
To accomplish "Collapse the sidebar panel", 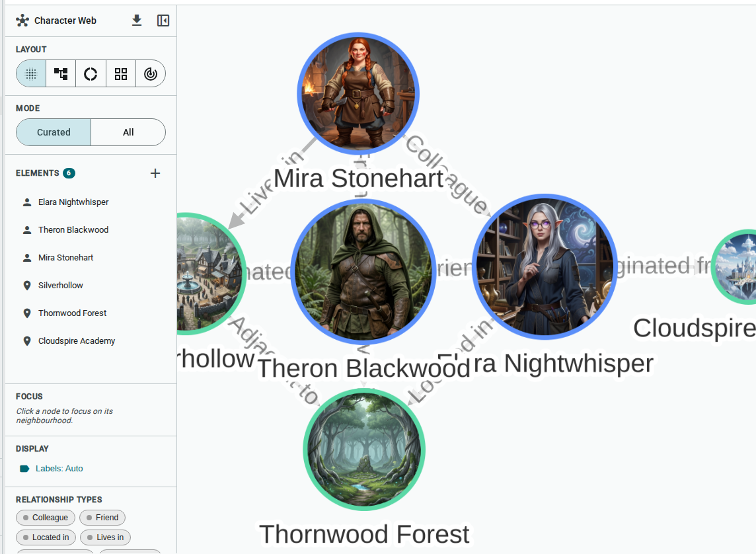I will pyautogui.click(x=163, y=20).
